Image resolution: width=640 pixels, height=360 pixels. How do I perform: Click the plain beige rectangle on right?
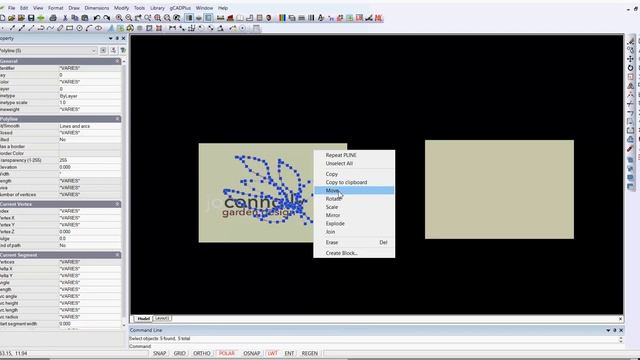pos(499,189)
